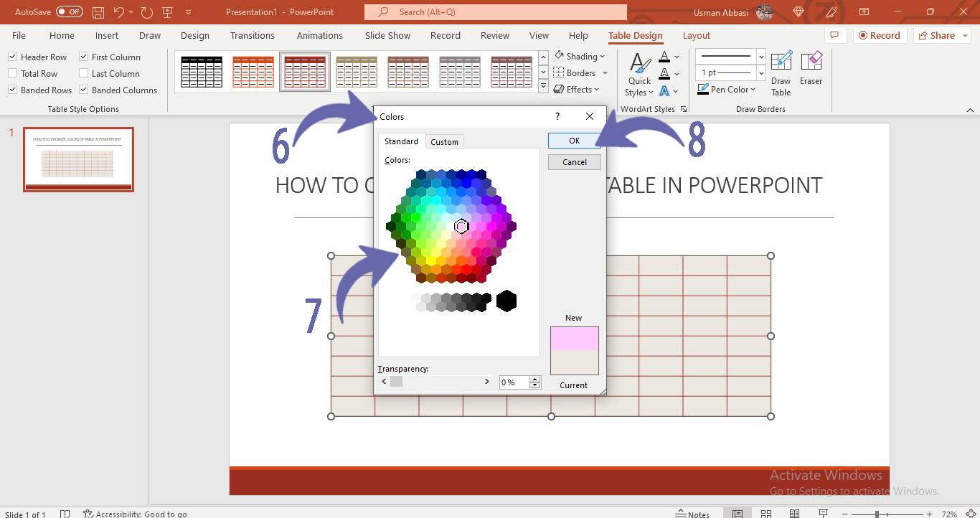The image size is (980, 518).
Task: Pick the large black hexagon swatch
Action: 507,301
